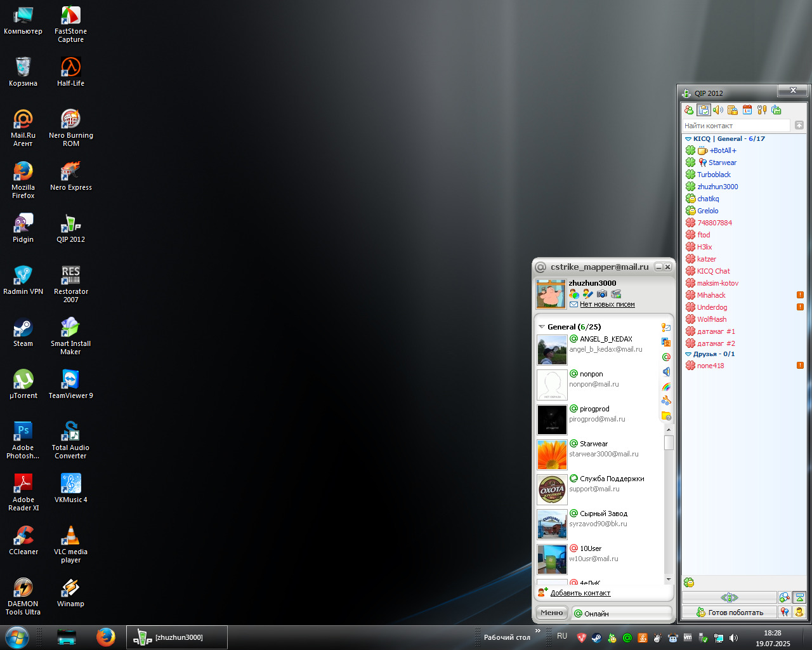Select Служба Поддержки contact

click(598, 489)
